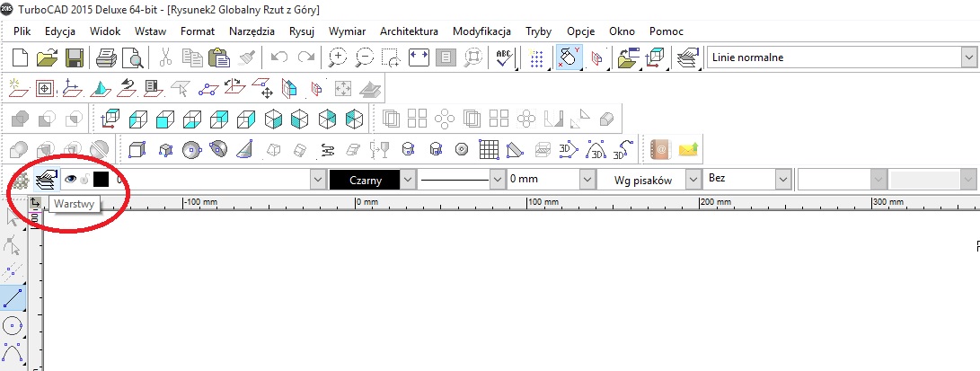The image size is (980, 371).
Task: Click the Print Preview icon
Action: [133, 58]
